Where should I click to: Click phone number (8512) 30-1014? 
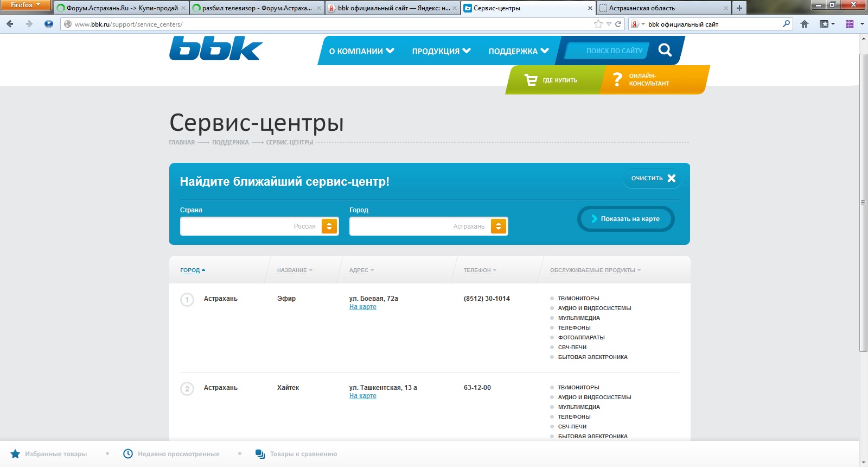[x=487, y=299]
